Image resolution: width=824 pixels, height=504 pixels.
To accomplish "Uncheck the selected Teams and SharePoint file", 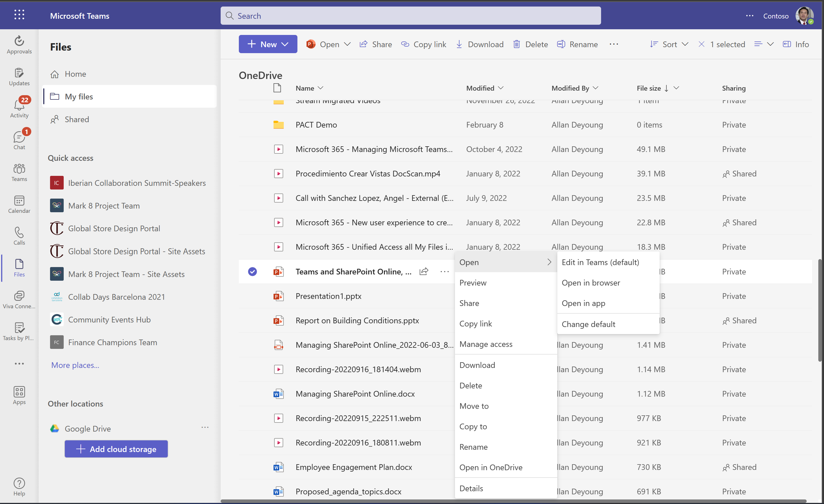I will pos(252,272).
